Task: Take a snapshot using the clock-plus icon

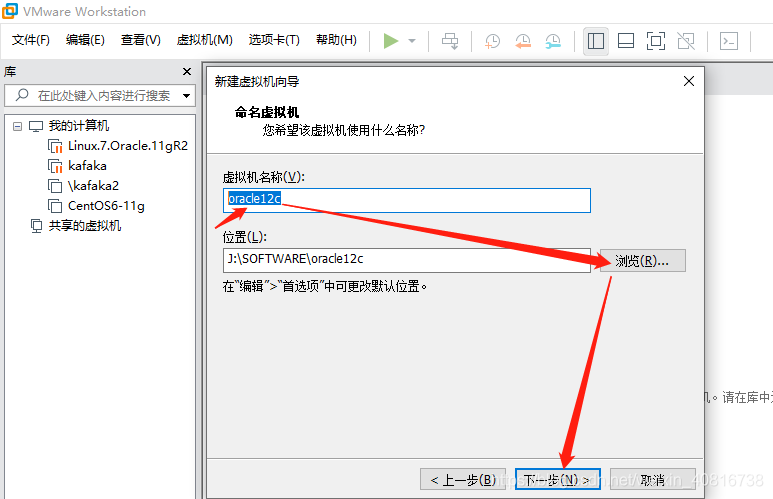Action: click(x=492, y=41)
